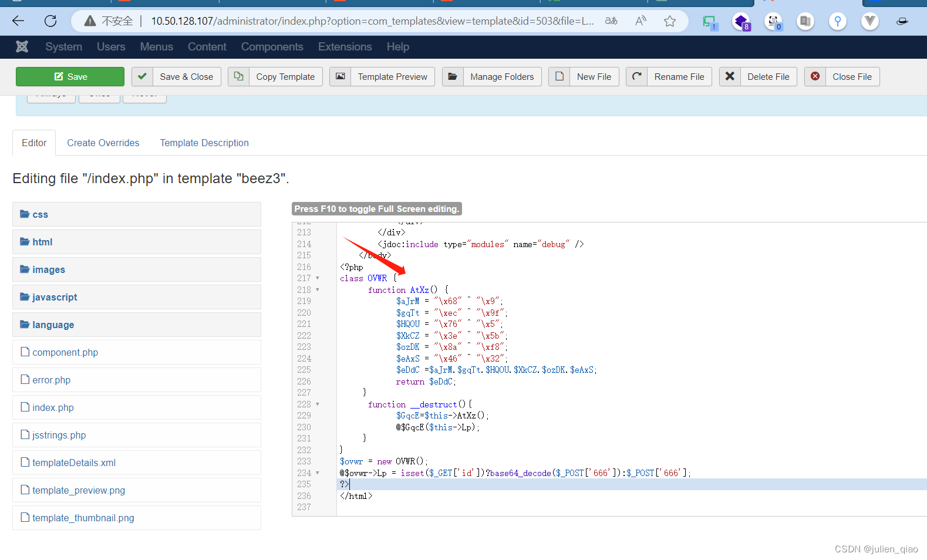Click the blue pin extension icon
927x560 pixels.
coord(838,22)
